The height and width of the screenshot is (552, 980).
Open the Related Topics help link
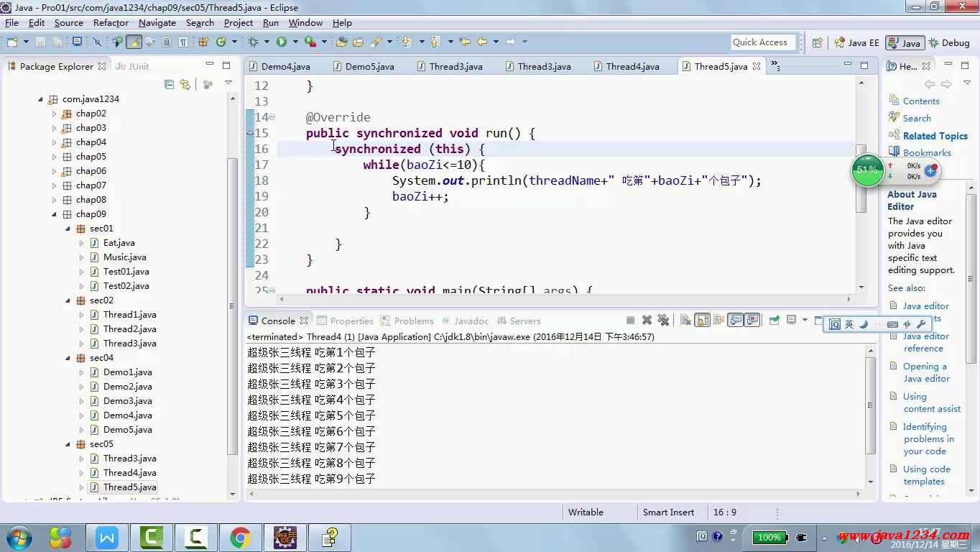(x=935, y=136)
